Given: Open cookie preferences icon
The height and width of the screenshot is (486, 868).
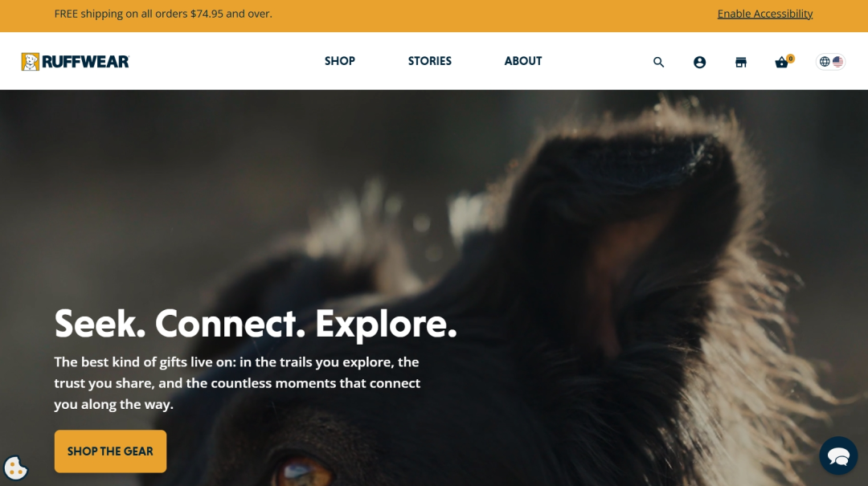Looking at the screenshot, I should (15, 468).
